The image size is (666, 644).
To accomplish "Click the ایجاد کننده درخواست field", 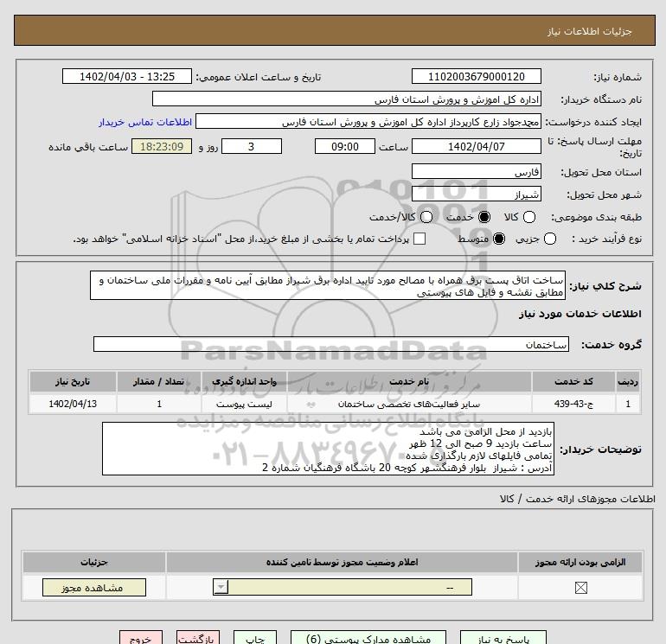I will pos(368,121).
